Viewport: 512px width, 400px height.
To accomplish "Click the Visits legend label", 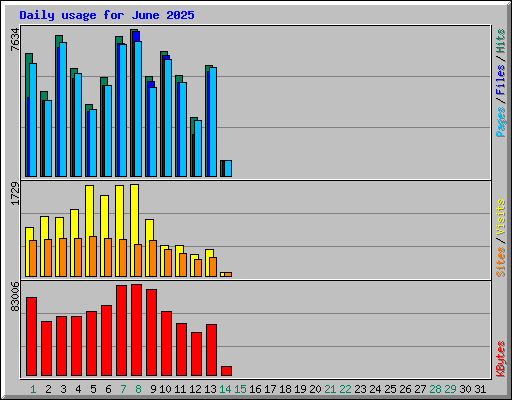I will [501, 217].
